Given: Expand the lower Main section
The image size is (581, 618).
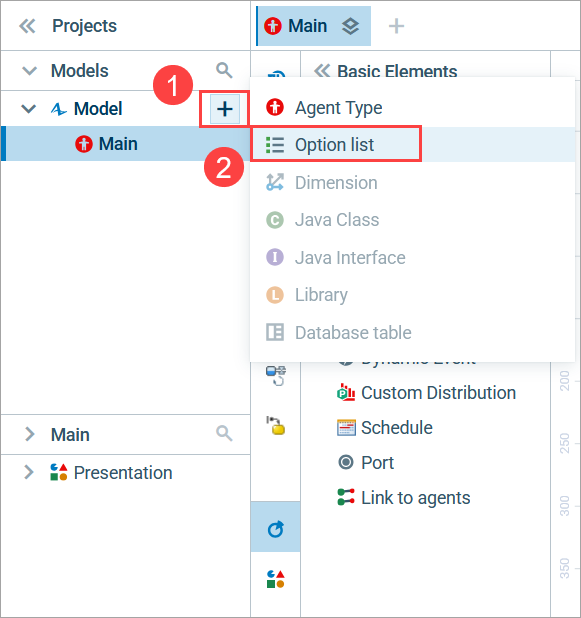Looking at the screenshot, I should 29,434.
